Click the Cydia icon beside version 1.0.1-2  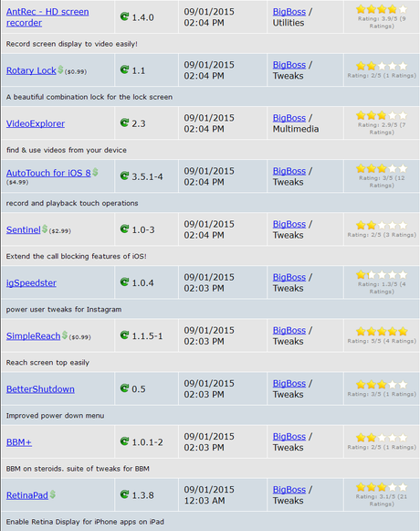[x=124, y=441]
